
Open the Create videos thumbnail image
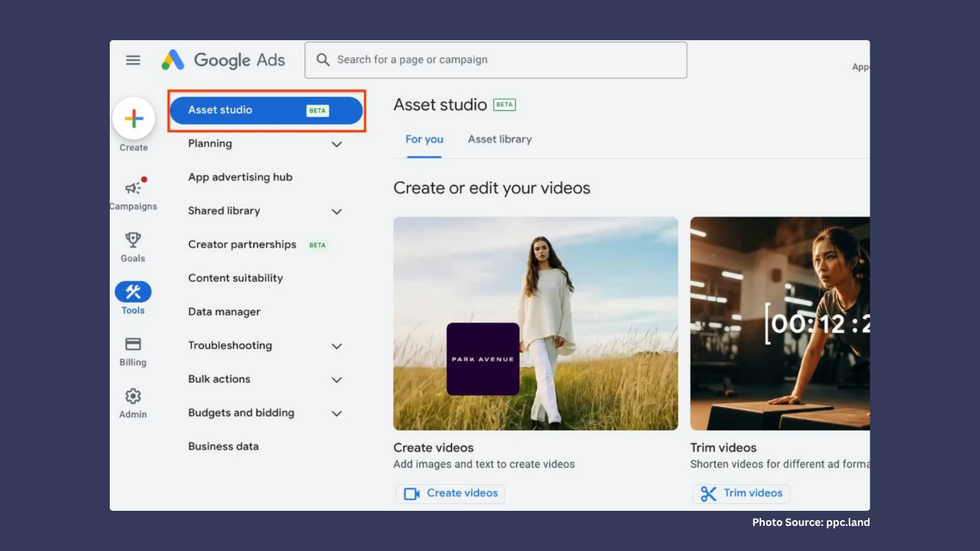[x=535, y=323]
